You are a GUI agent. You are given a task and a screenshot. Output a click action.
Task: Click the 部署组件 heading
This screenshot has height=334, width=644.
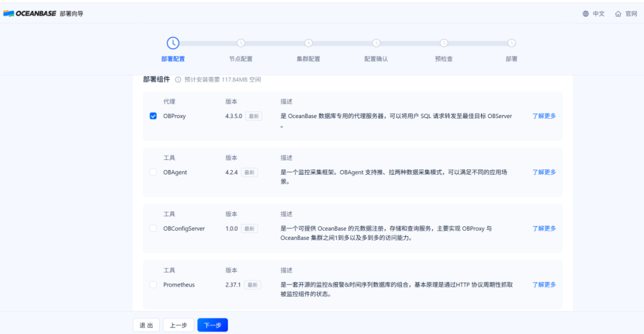coord(156,79)
